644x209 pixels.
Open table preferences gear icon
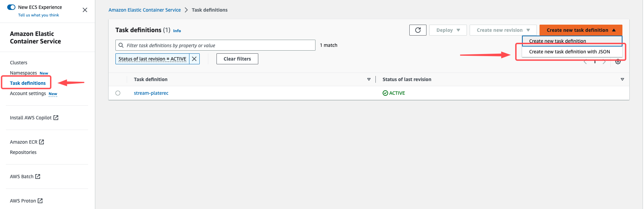618,62
